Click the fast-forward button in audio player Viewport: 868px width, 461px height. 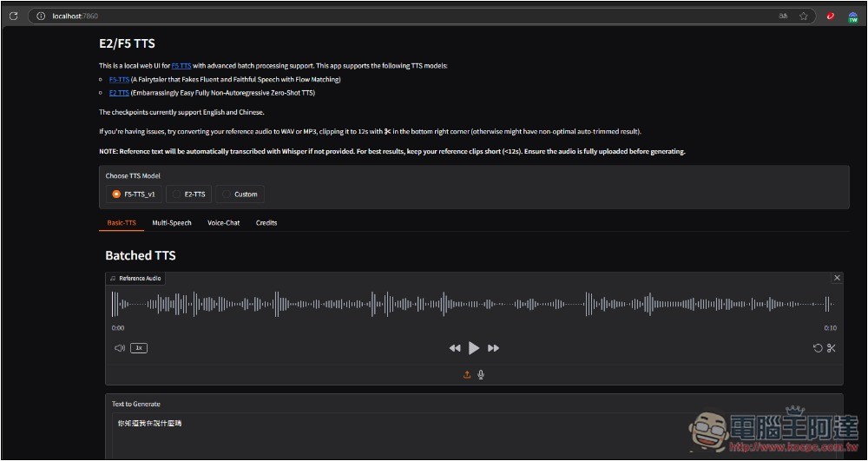point(493,348)
